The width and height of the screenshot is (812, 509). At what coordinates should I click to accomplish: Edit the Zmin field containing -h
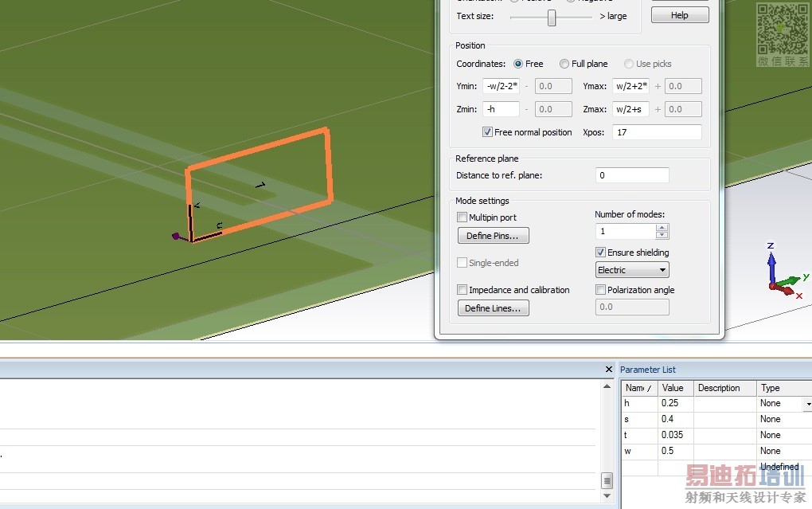[x=501, y=109]
